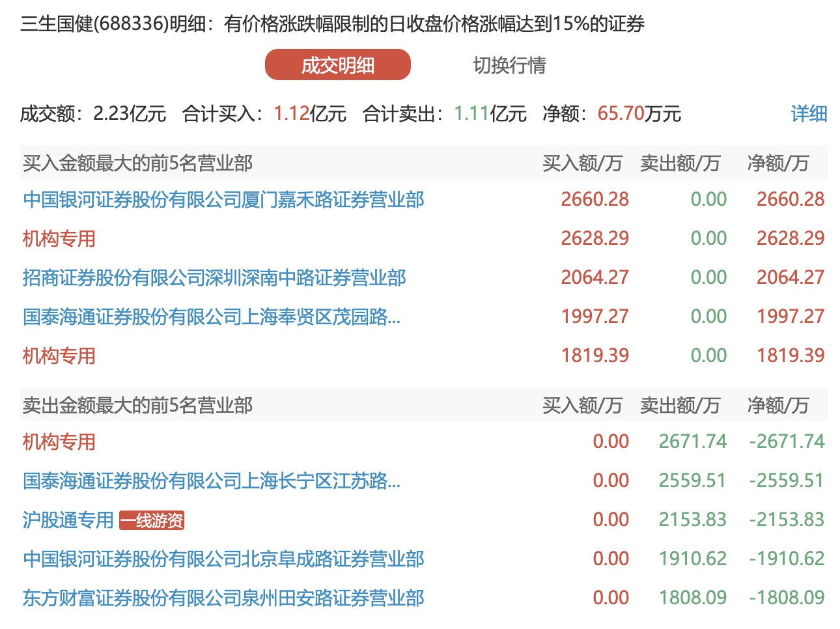Open 招商证券深圳深南中路证券营业部 link
The height and width of the screenshot is (629, 840).
coord(214,277)
